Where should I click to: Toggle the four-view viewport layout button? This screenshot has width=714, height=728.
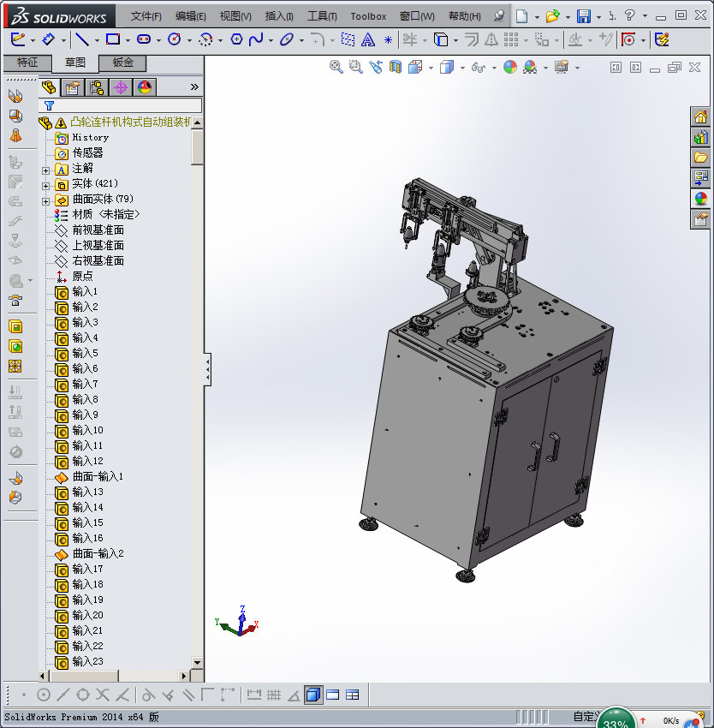point(353,695)
